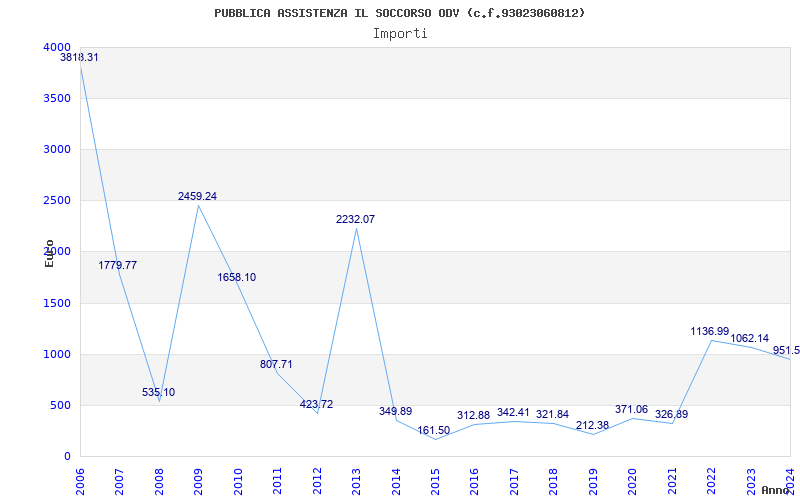Image resolution: width=800 pixels, height=500 pixels.
Task: Select the 1658.10 value label
Action: point(237,278)
